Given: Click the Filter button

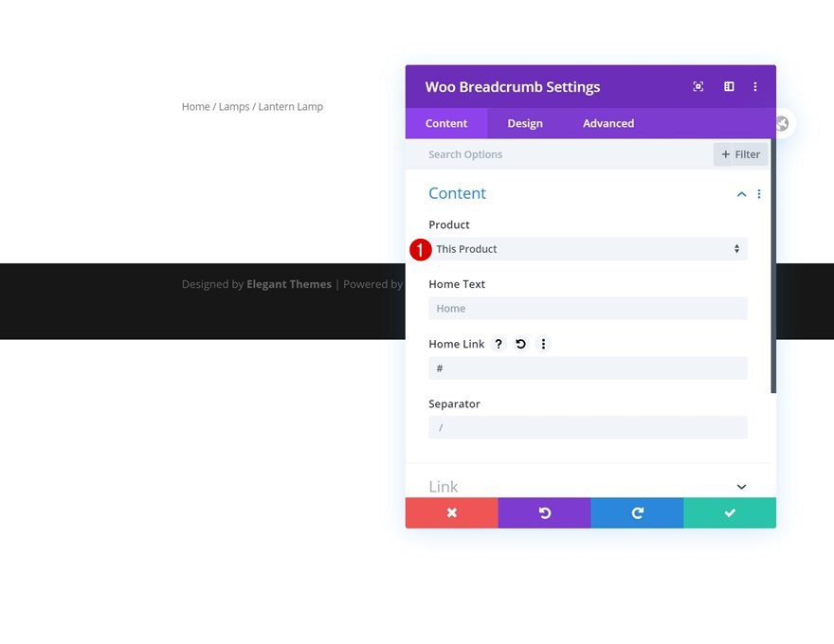Looking at the screenshot, I should click(740, 153).
